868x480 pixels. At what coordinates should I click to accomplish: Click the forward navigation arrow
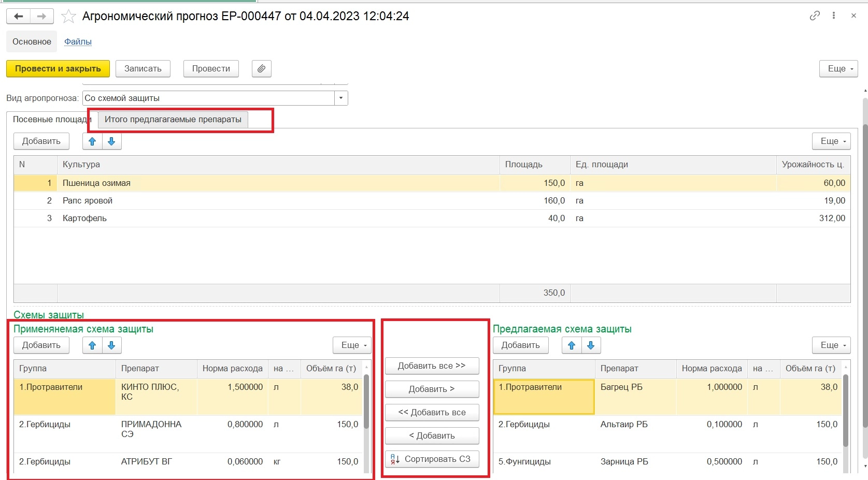(42, 17)
